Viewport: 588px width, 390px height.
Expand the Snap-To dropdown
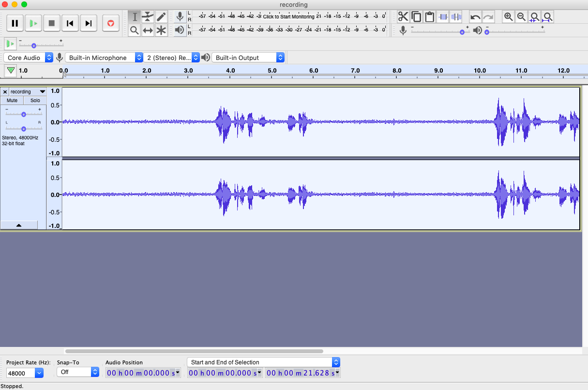click(x=78, y=372)
